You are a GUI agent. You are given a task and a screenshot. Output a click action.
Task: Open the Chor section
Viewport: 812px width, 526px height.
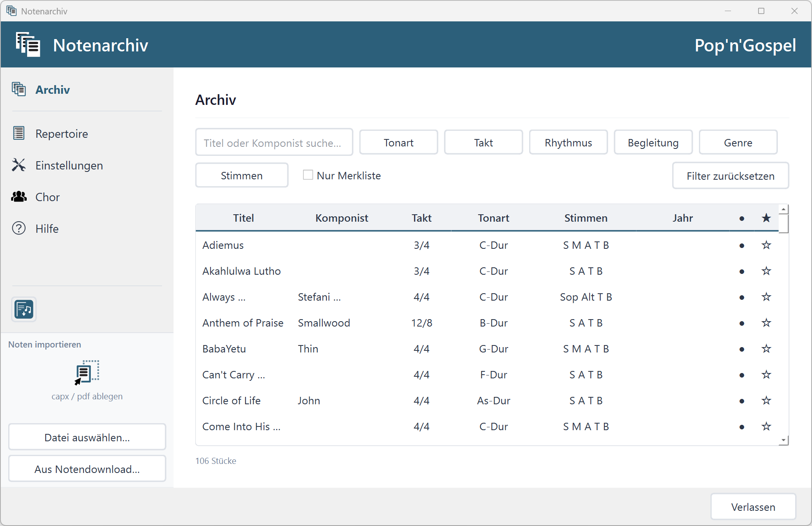47,197
